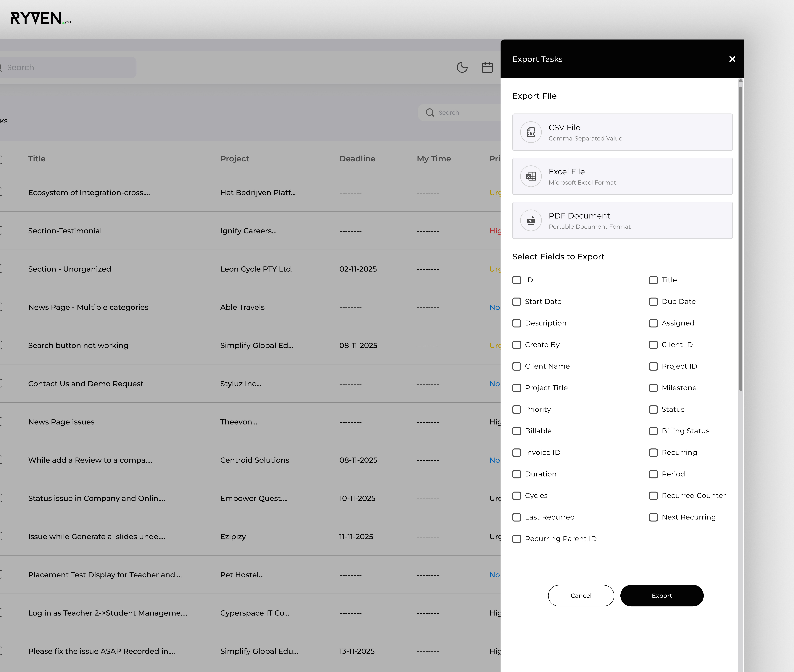
Task: Check the Title export field
Action: tap(653, 280)
